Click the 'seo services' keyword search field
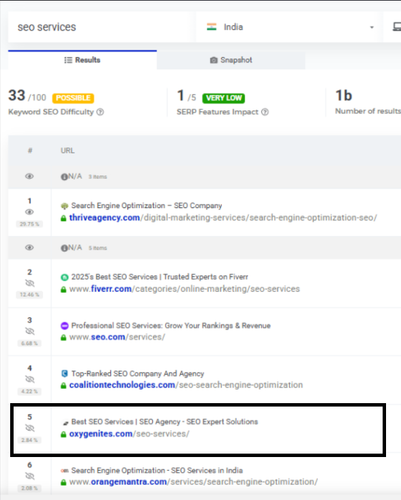Image resolution: width=401 pixels, height=500 pixels. pyautogui.click(x=100, y=27)
